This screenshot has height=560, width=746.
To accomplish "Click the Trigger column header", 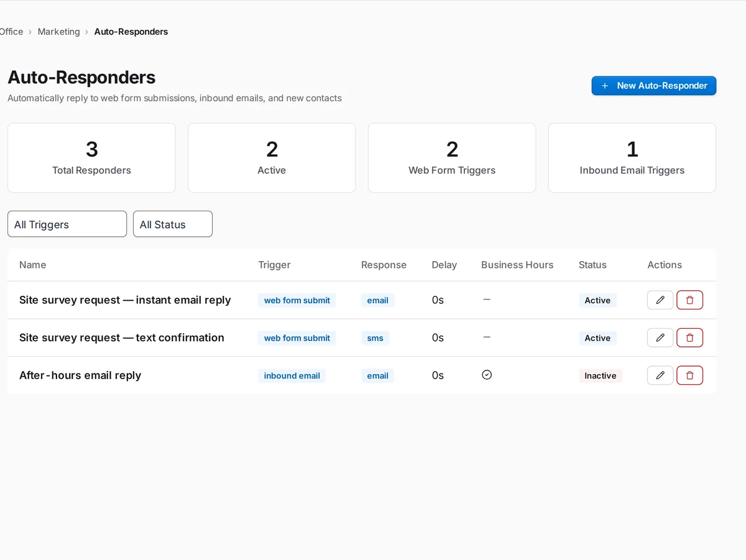I will tap(274, 265).
